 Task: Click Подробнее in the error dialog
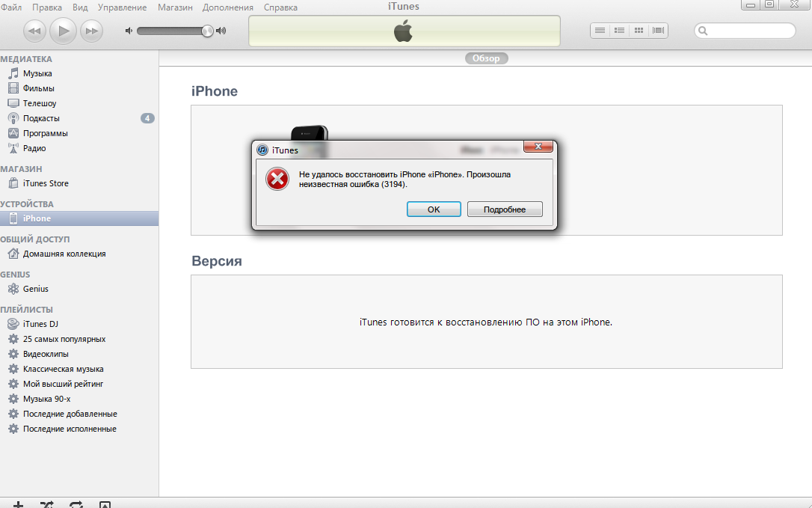coord(505,209)
